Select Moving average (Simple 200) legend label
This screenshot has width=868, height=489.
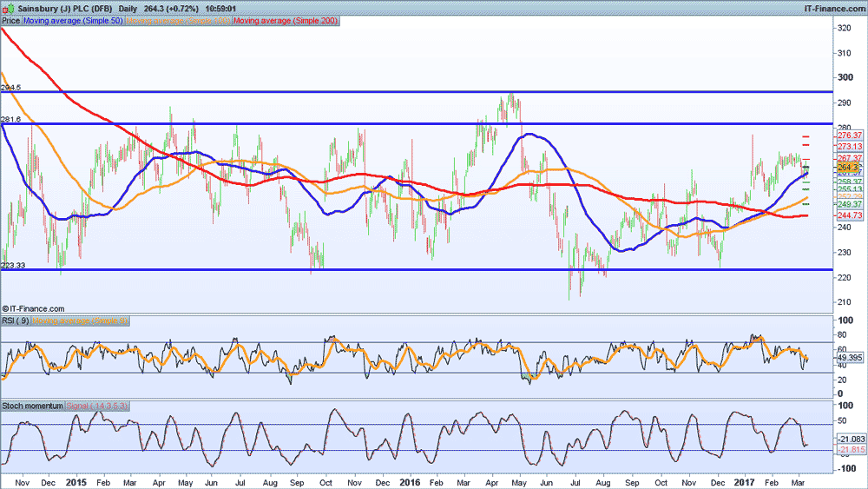(x=286, y=21)
